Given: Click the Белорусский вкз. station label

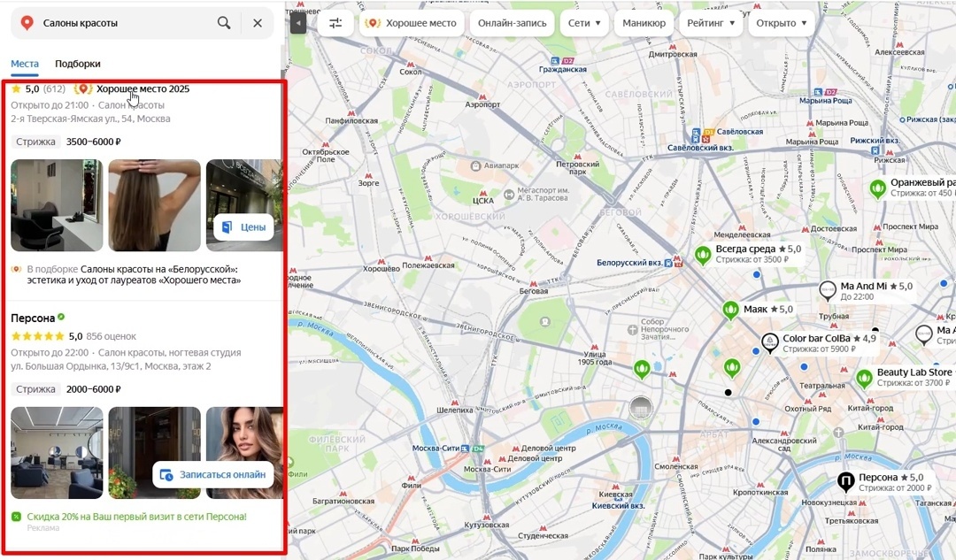Looking at the screenshot, I should 628,263.
